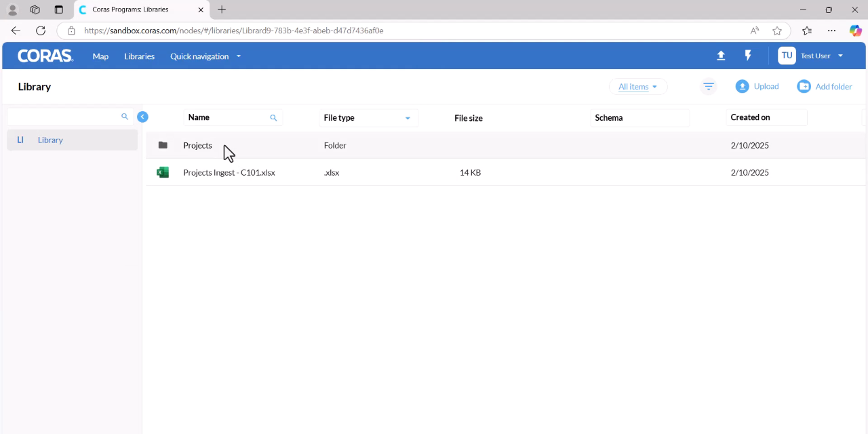Viewport: 868px width, 434px height.
Task: Click the .xlsx file type cell
Action: tap(332, 172)
